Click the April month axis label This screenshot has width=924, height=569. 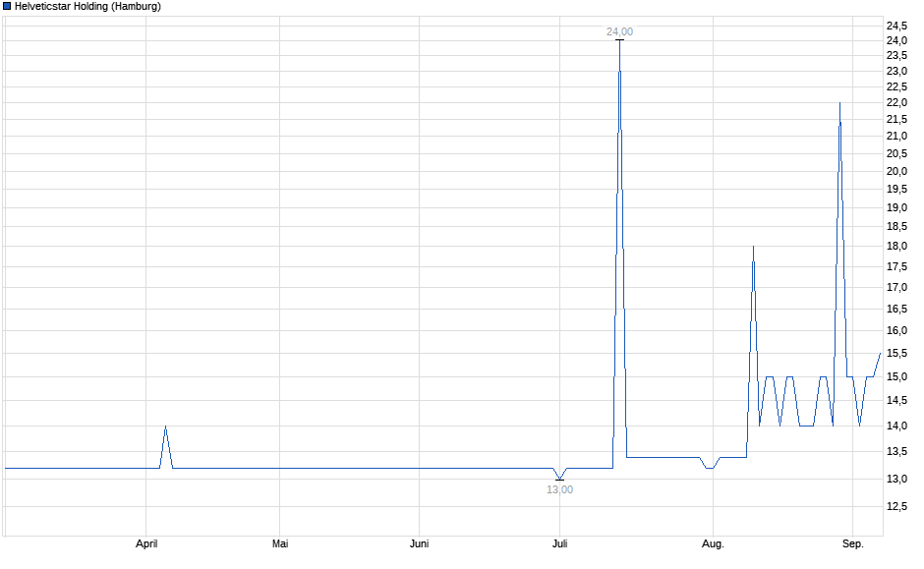[146, 543]
